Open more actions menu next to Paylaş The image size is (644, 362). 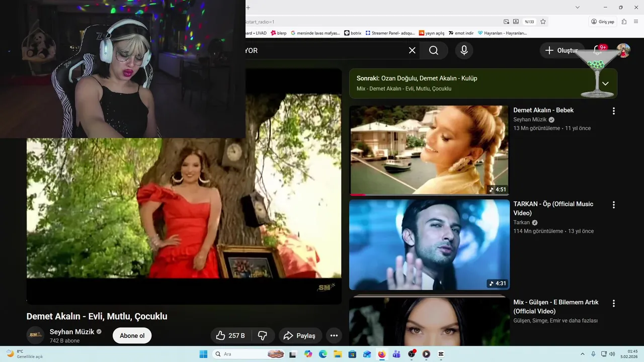pos(334,335)
